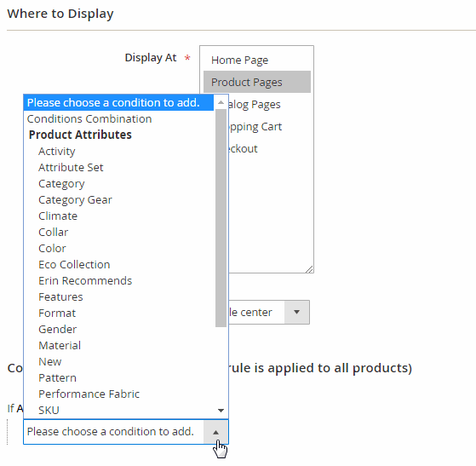The image size is (476, 466).
Task: Select Climate attribute
Action: click(x=118, y=216)
